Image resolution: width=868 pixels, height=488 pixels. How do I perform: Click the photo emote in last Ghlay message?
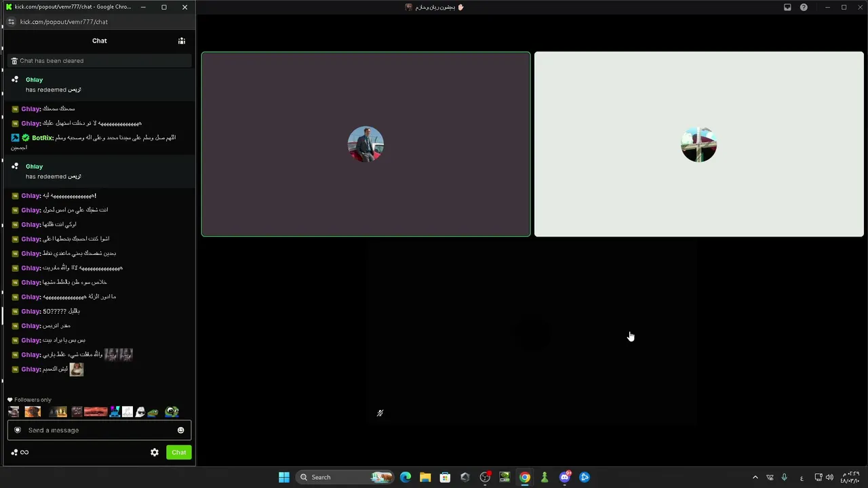click(77, 369)
